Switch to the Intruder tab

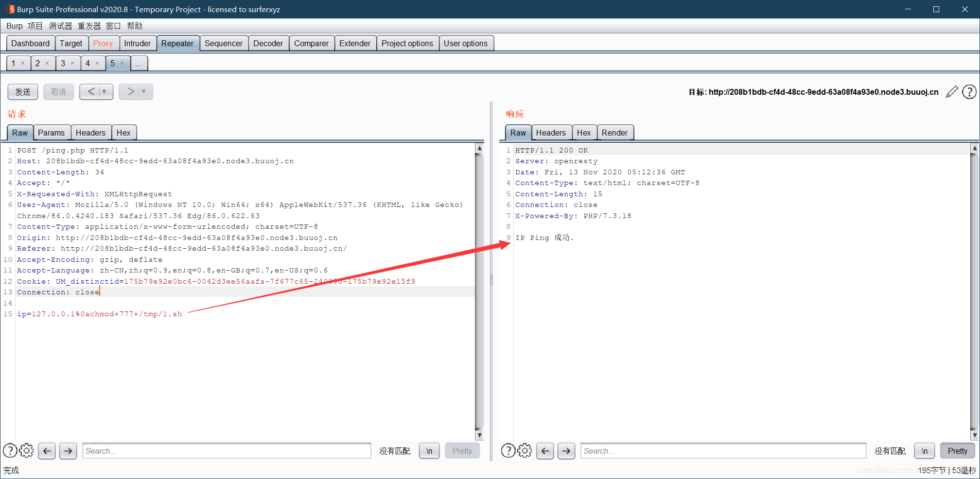pyautogui.click(x=138, y=43)
